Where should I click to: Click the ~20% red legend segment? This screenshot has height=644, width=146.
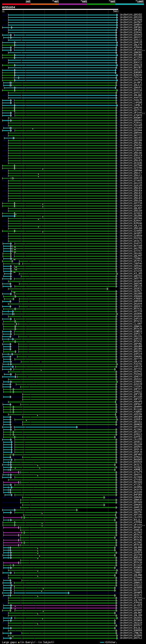tap(16, 4)
